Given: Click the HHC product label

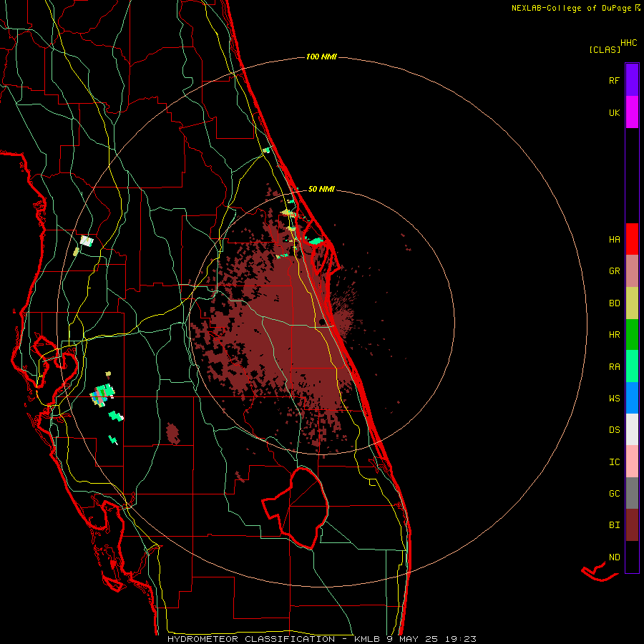Looking at the screenshot, I should coord(629,43).
